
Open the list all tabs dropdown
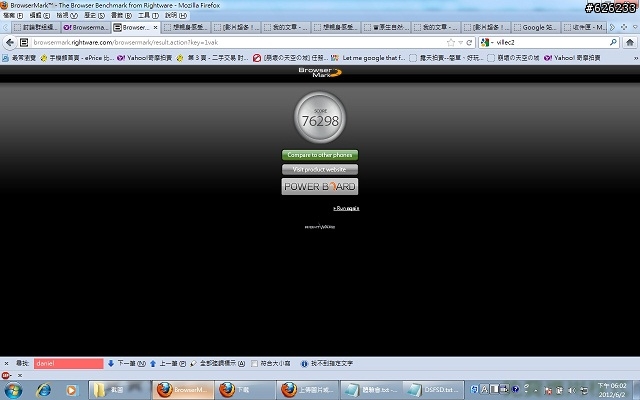635,27
